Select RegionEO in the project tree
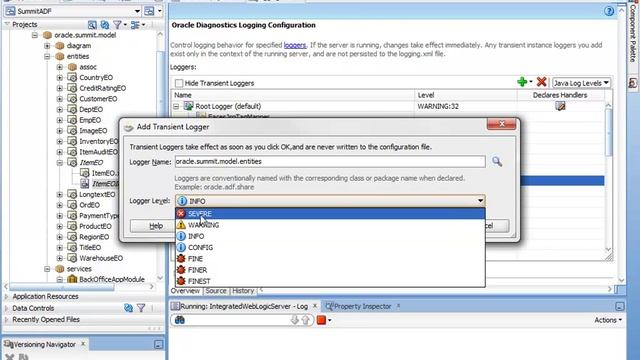640x360 pixels. [94, 237]
